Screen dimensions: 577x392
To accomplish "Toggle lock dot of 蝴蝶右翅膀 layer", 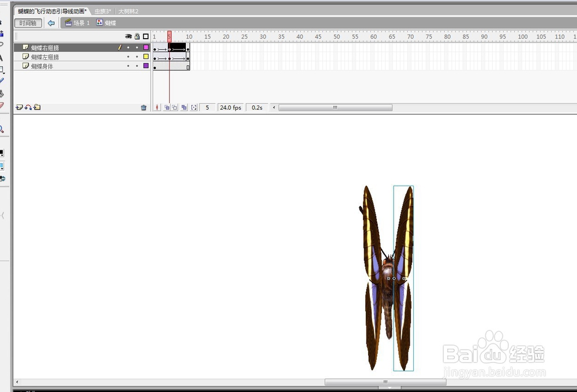I will pyautogui.click(x=137, y=47).
